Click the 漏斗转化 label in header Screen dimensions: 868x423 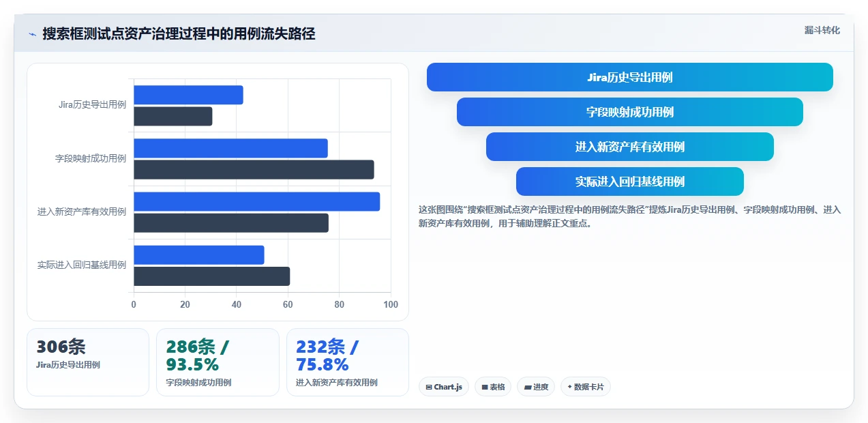click(822, 31)
